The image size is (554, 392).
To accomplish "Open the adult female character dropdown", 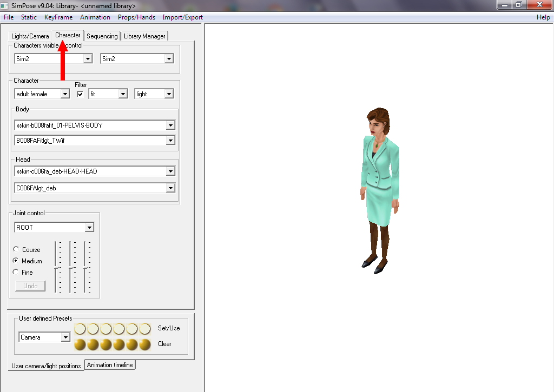I will [65, 94].
